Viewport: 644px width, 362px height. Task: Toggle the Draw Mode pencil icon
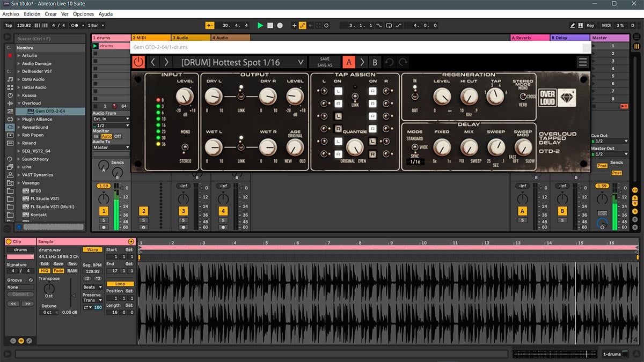(573, 25)
